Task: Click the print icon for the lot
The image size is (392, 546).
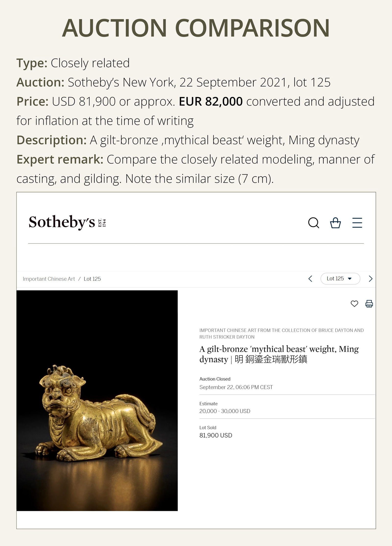Action: [369, 304]
